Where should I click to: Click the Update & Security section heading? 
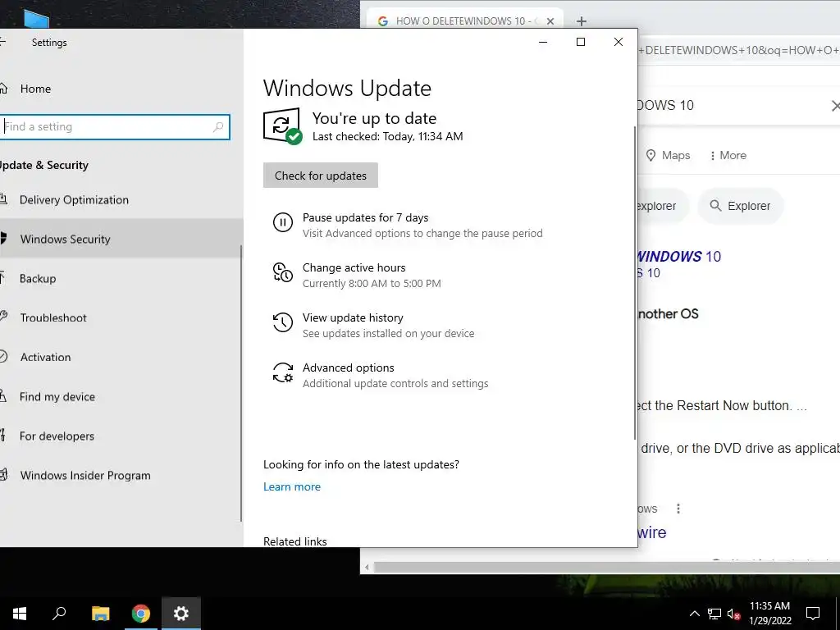pos(44,165)
